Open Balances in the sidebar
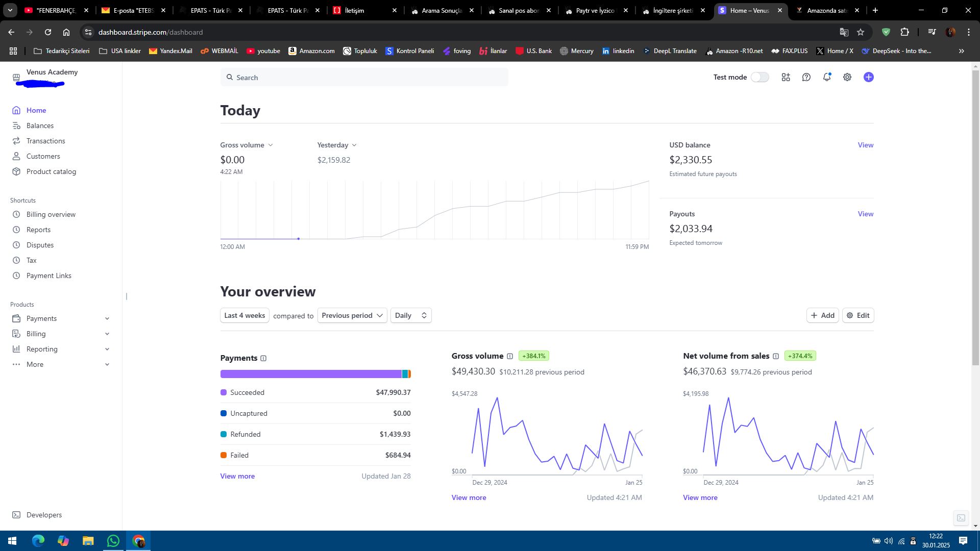The height and width of the screenshot is (551, 980). tap(40, 126)
